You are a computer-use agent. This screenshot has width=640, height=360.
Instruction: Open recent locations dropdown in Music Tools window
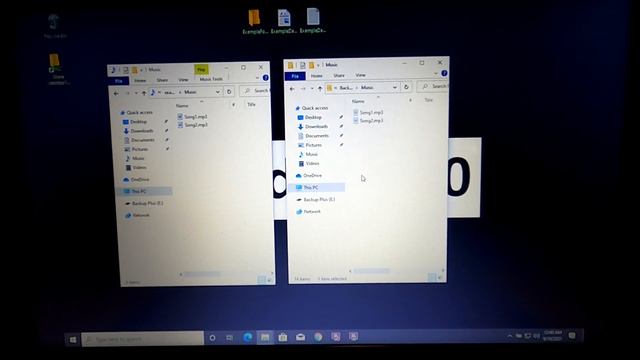[x=136, y=93]
